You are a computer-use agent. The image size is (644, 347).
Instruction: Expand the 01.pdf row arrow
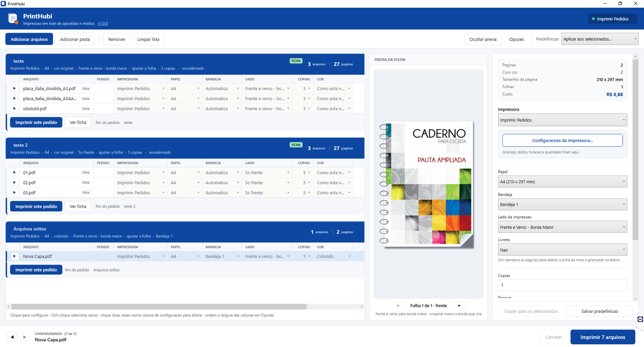[14, 172]
